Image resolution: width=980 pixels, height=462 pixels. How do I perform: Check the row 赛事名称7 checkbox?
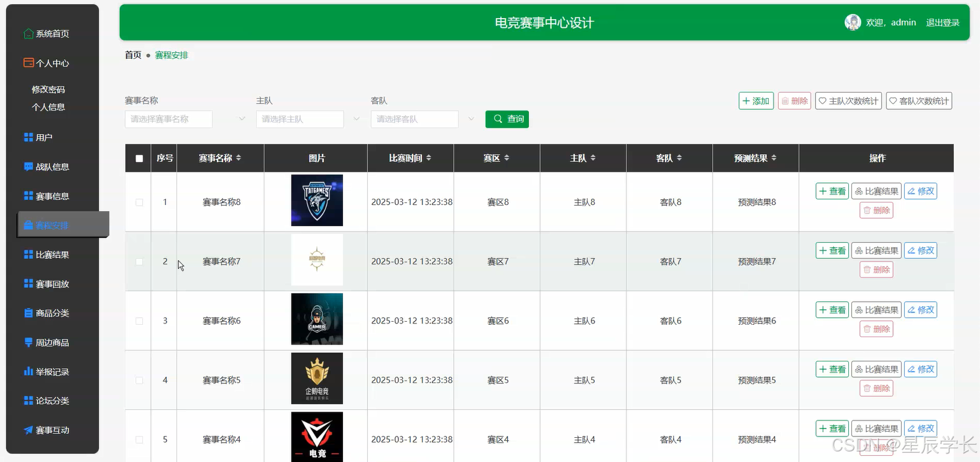pyautogui.click(x=139, y=261)
